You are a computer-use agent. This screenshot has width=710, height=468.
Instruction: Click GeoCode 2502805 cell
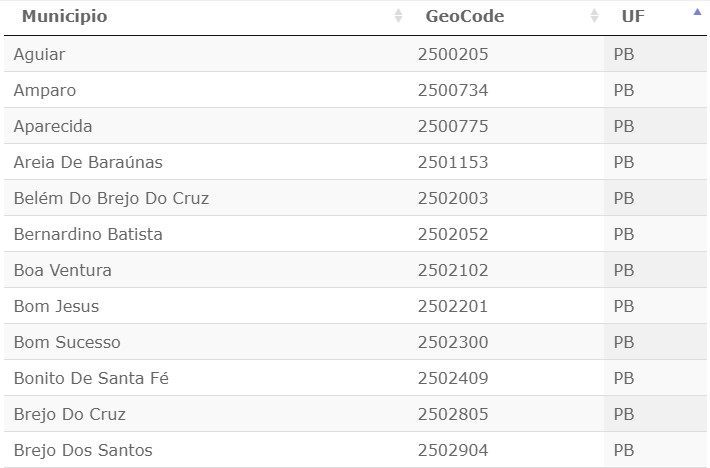[x=453, y=414]
